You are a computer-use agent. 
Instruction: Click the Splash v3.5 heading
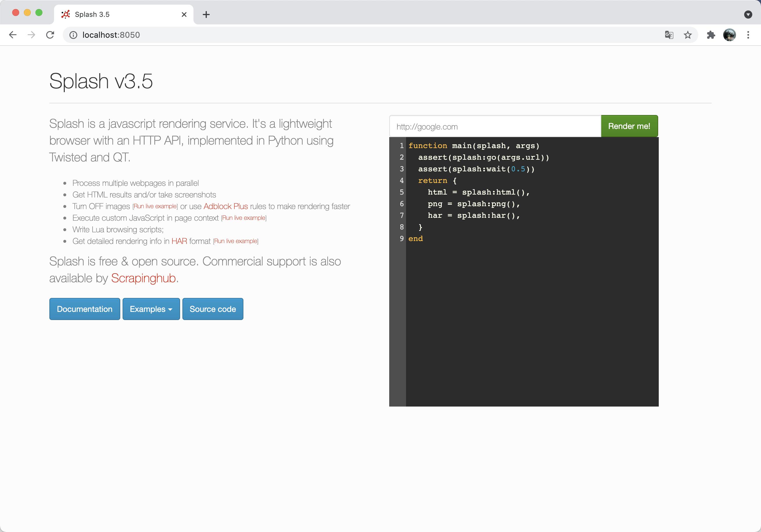click(x=101, y=81)
